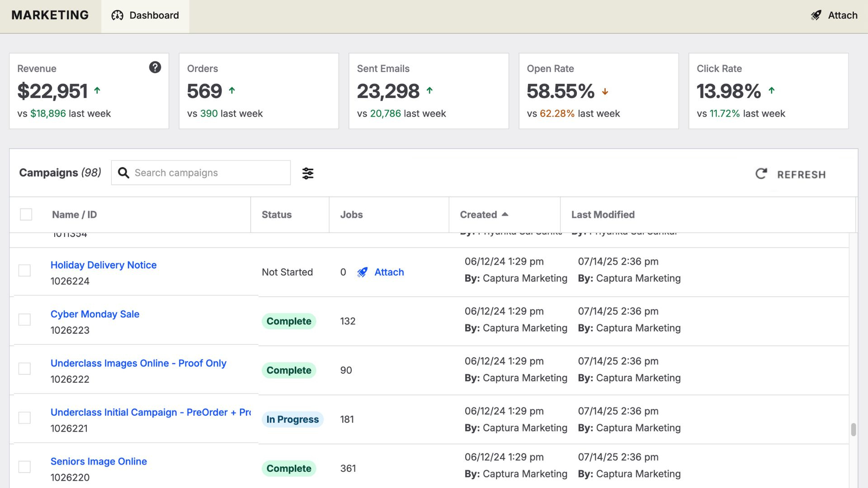Sort by the Jobs column header

point(351,215)
